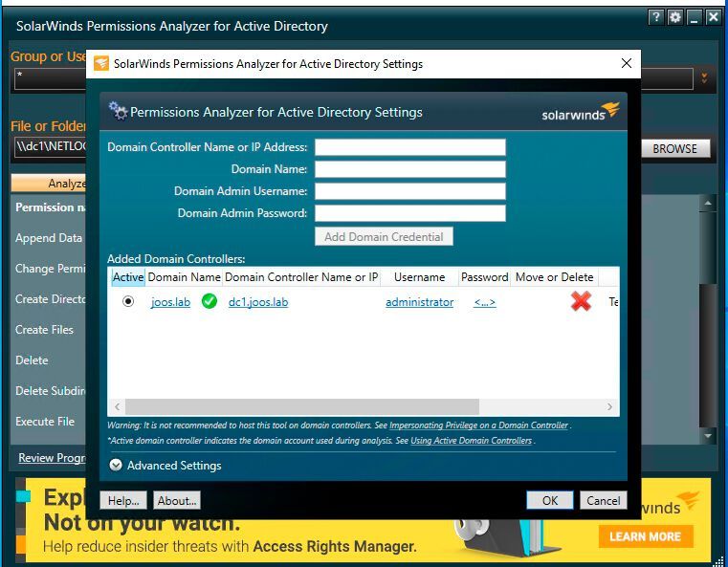Click the red X delete icon for joos.lab
Screen dimensions: 728x567
[x=581, y=301]
